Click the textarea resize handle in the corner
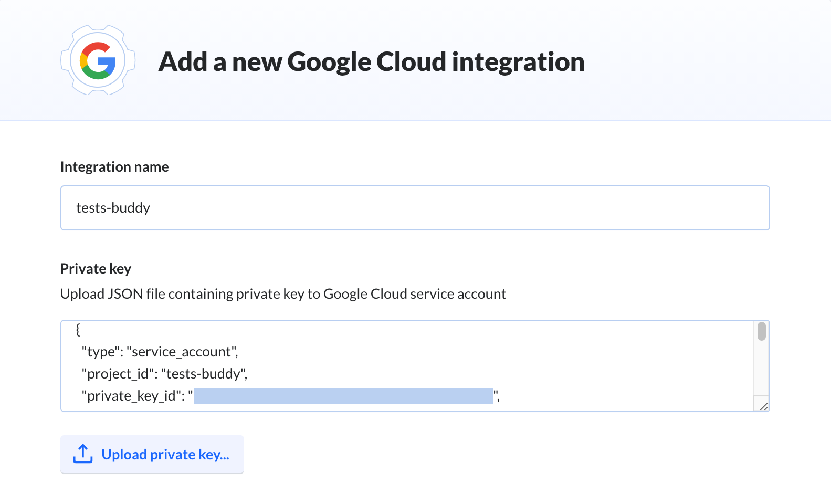 763,406
